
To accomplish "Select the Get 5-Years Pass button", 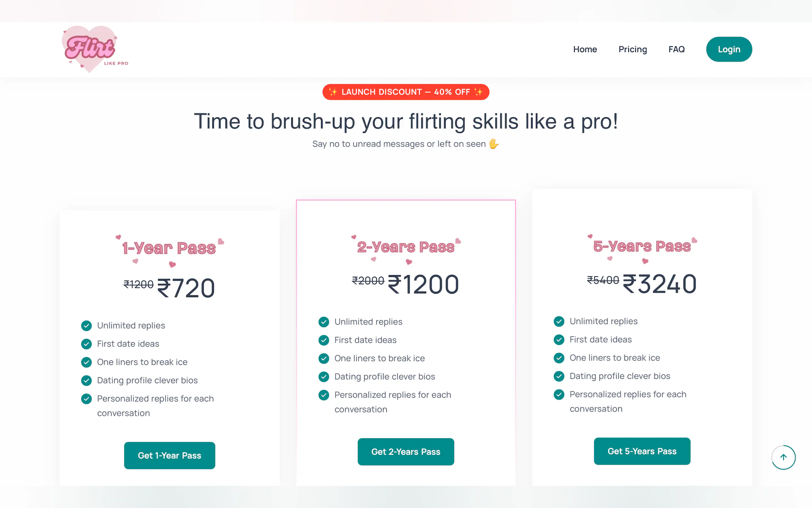I will click(x=642, y=451).
